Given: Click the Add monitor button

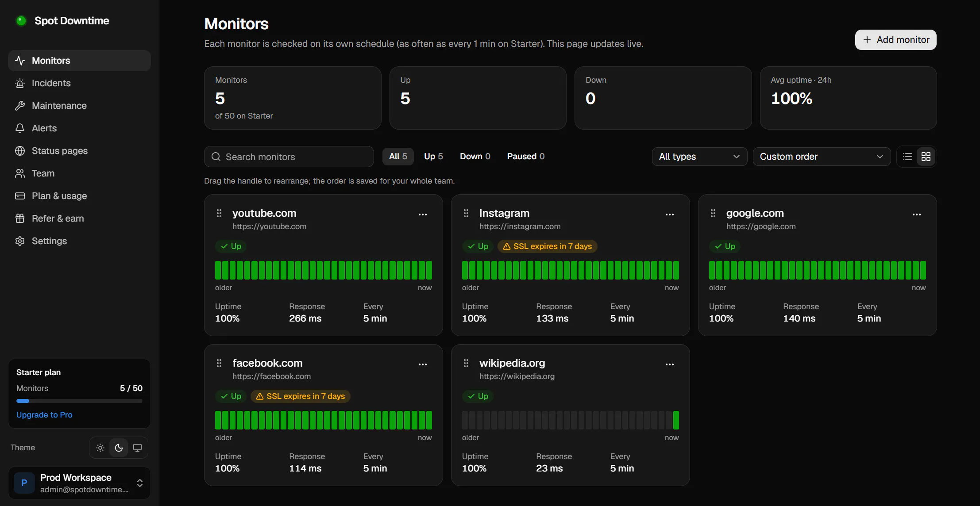Looking at the screenshot, I should 895,40.
